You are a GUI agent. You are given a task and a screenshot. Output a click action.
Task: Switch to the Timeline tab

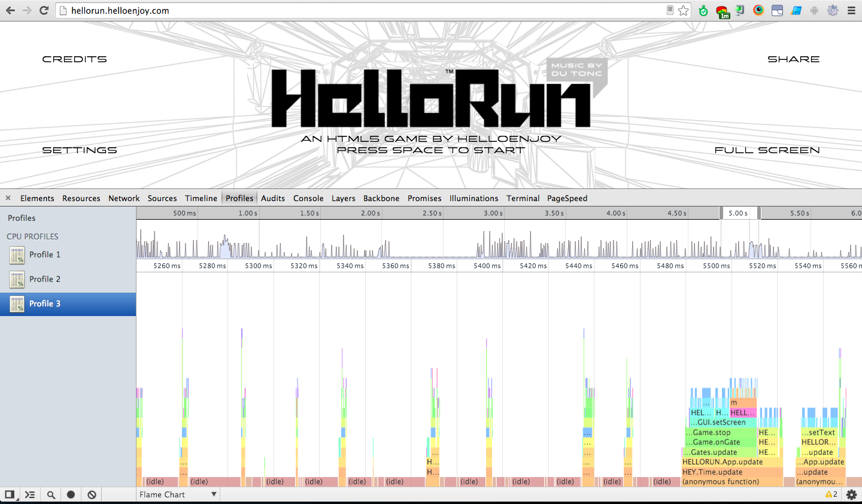(x=201, y=198)
